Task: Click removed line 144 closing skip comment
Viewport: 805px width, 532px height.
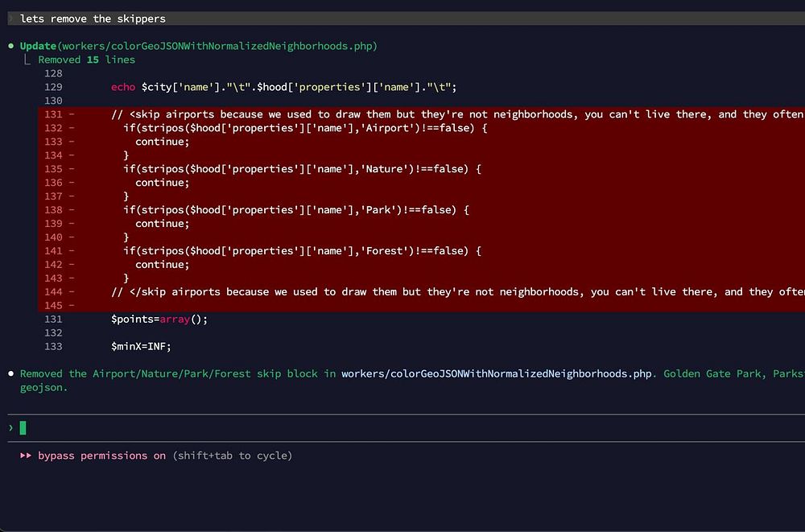Action: [457, 292]
